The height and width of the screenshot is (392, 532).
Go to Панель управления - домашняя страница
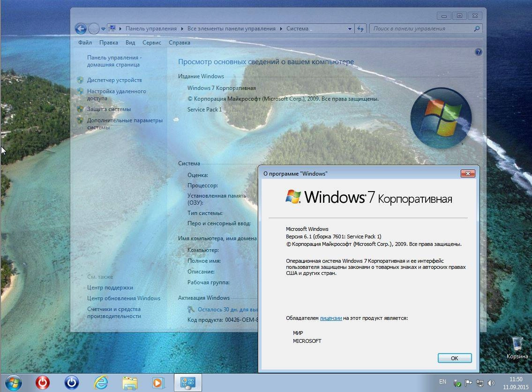point(114,61)
